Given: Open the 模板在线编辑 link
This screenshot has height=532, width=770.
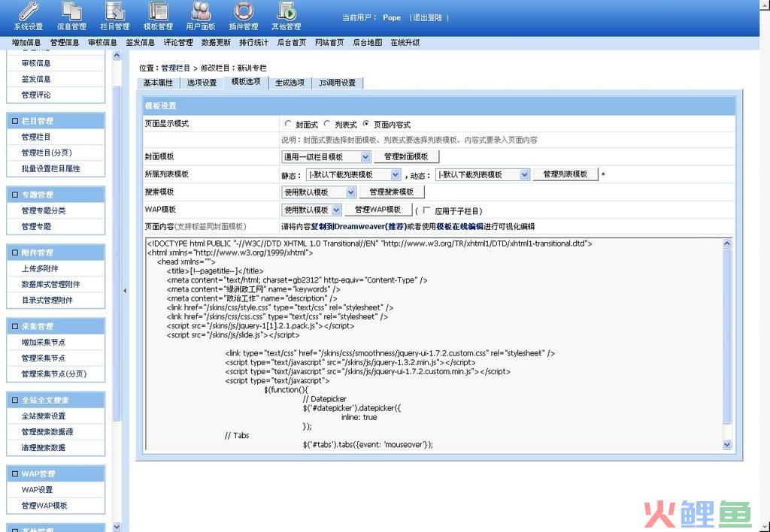Looking at the screenshot, I should tap(460, 227).
